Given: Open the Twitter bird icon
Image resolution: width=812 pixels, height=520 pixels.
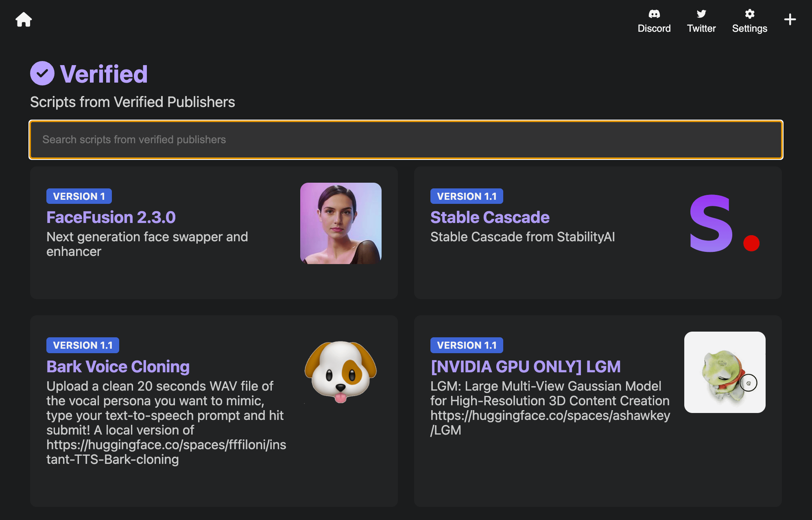Looking at the screenshot, I should [701, 14].
